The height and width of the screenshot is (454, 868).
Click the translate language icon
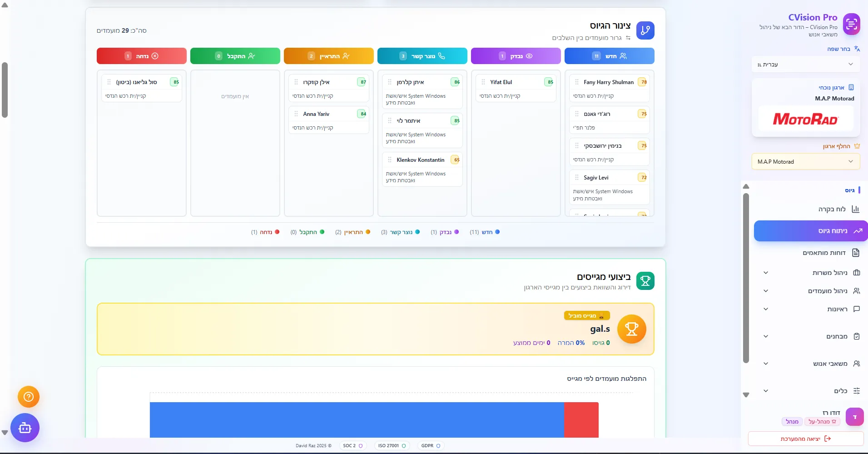pyautogui.click(x=857, y=49)
